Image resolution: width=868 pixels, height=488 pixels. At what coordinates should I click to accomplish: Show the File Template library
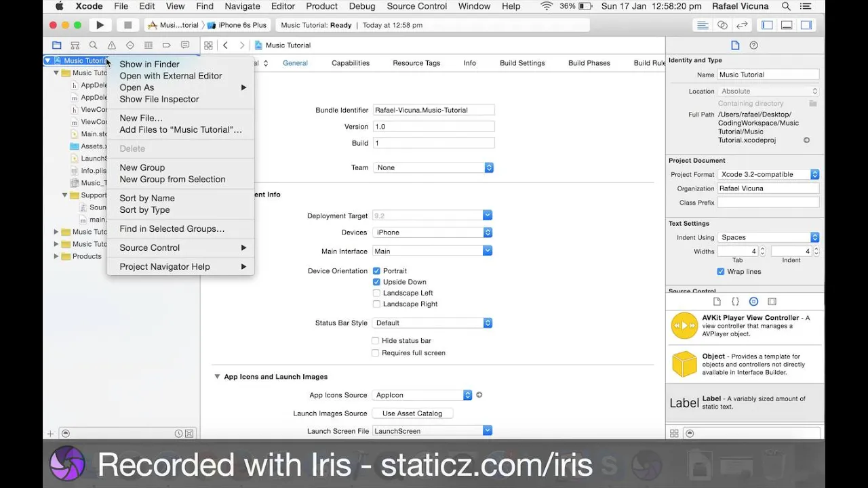coord(717,302)
